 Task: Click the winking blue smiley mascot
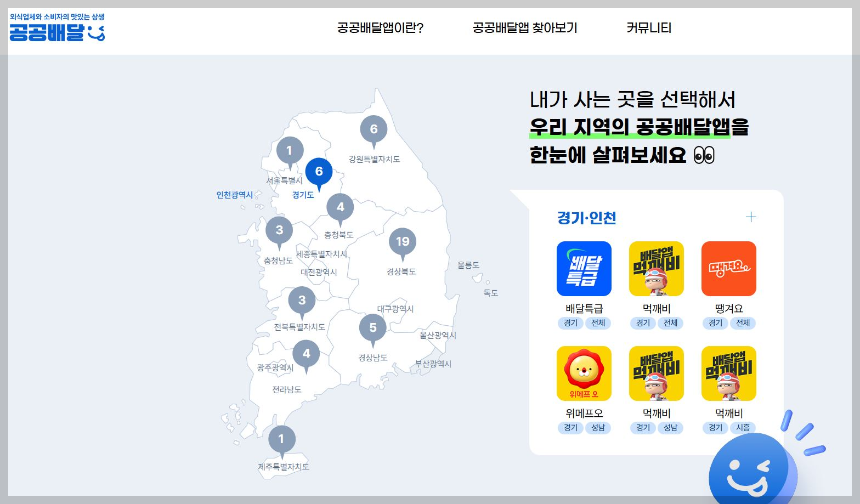click(x=752, y=469)
